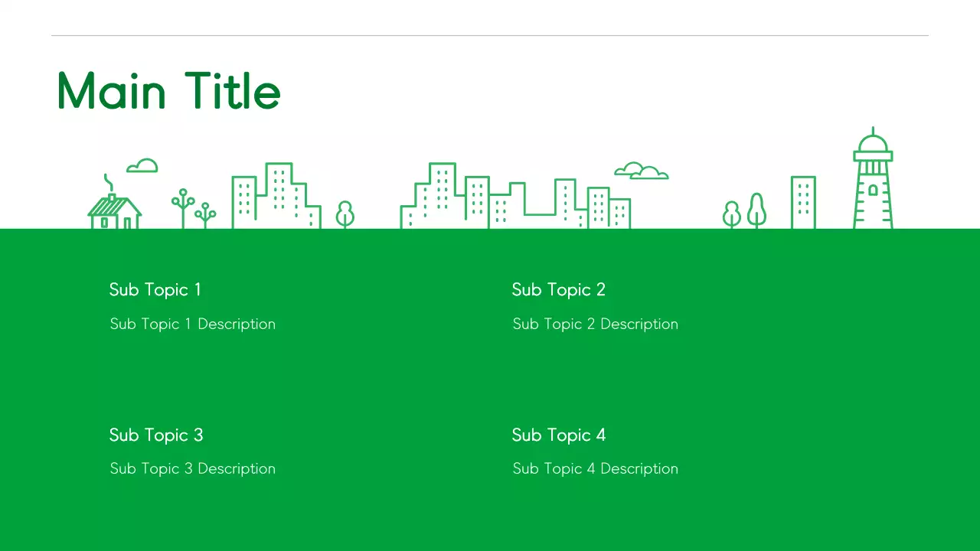
Task: Select the Sub Topic 3 heading
Action: (155, 435)
